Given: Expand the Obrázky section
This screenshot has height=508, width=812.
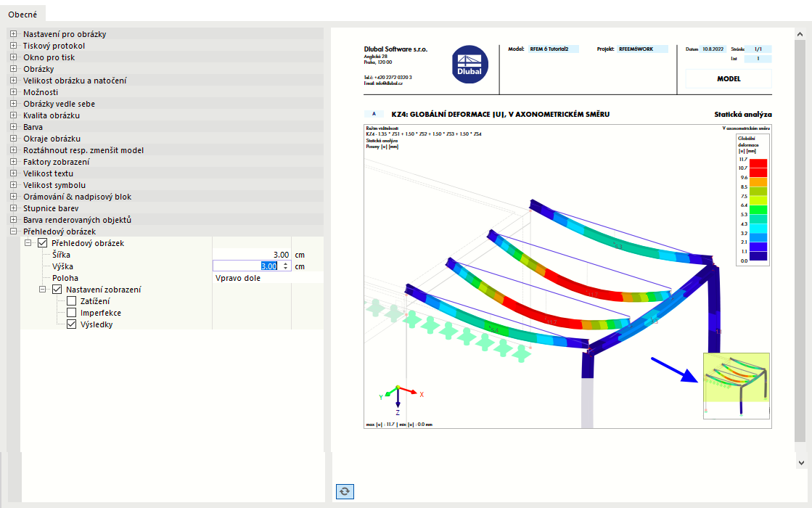Looking at the screenshot, I should pyautogui.click(x=14, y=69).
